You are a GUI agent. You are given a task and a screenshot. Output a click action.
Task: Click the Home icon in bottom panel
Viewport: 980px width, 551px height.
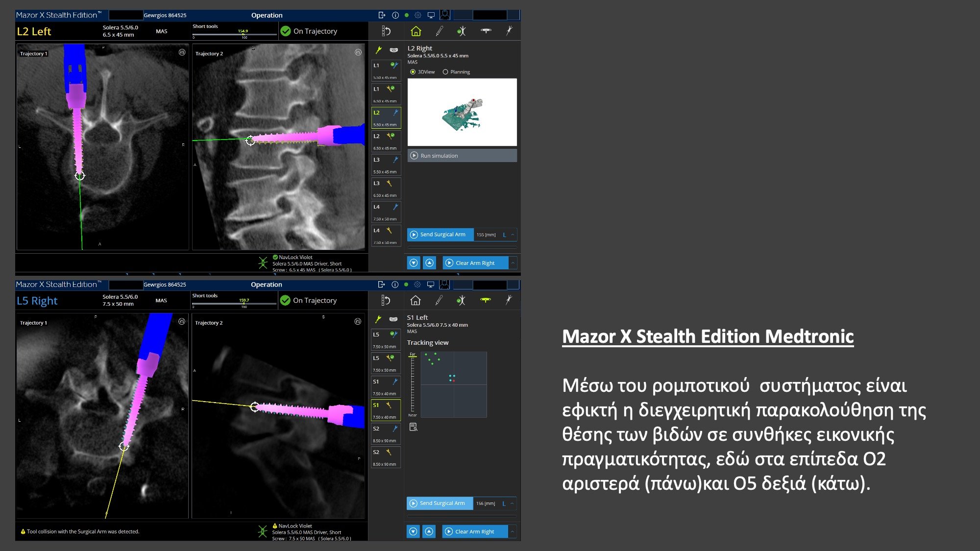(x=415, y=300)
